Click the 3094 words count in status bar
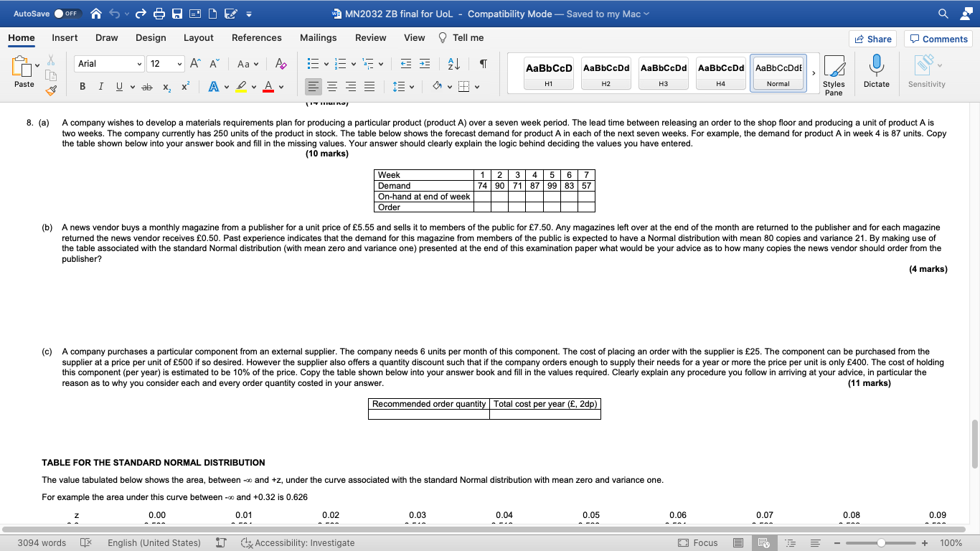This screenshot has width=980, height=551. pyautogui.click(x=41, y=543)
